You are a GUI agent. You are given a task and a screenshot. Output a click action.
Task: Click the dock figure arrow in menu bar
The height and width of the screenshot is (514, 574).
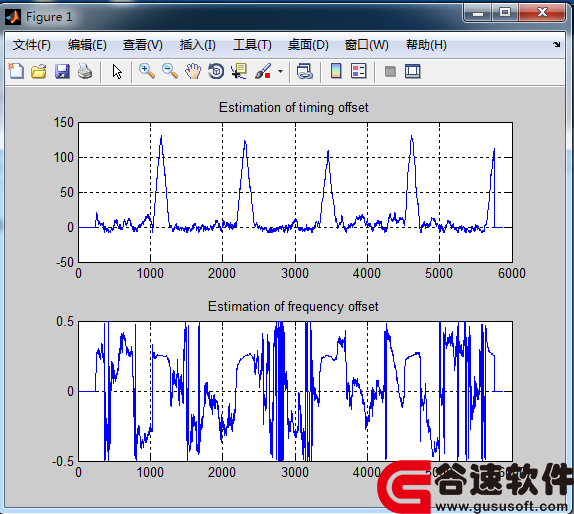[x=556, y=44]
